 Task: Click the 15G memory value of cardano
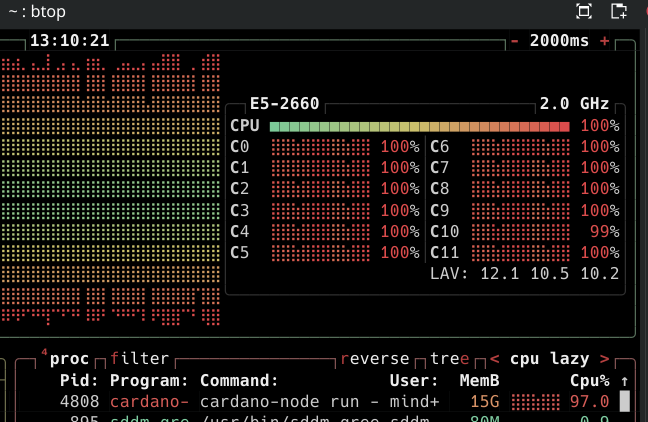[485, 401]
